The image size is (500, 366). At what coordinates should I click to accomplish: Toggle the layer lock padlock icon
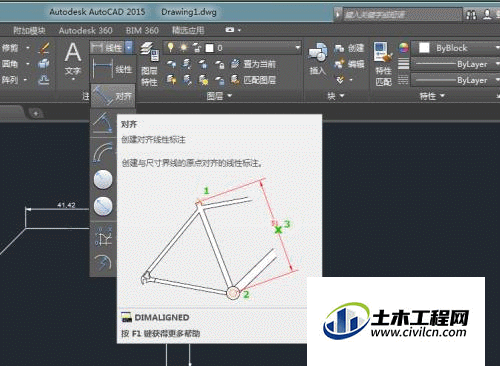pos(197,48)
